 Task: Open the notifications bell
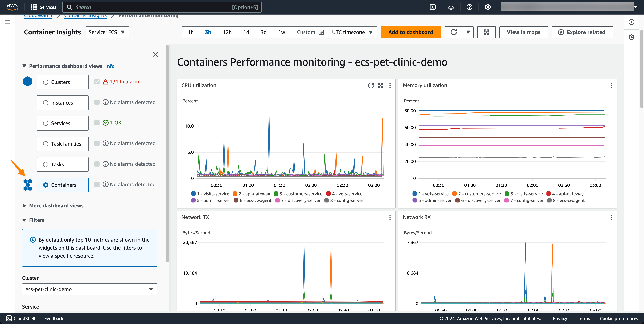tap(451, 7)
